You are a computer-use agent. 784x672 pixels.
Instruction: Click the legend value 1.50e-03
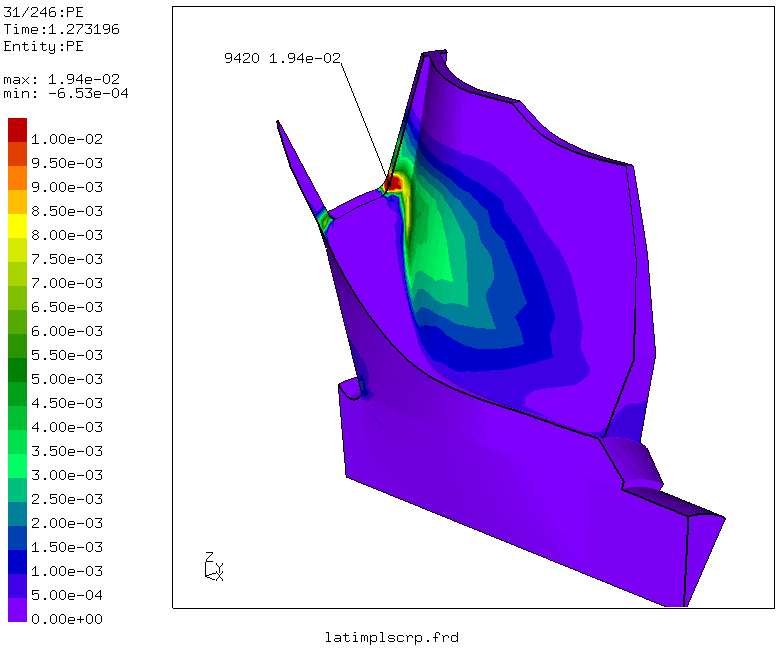[x=67, y=547]
